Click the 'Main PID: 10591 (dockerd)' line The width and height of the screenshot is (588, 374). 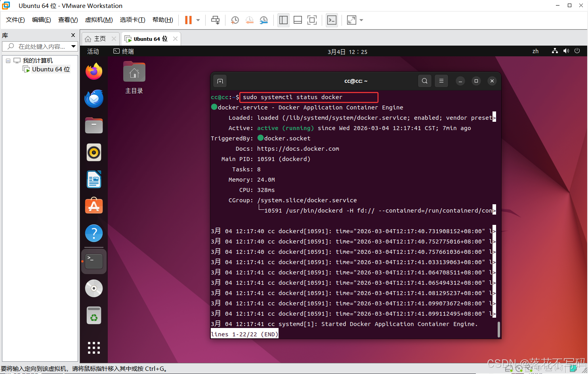tap(266, 159)
